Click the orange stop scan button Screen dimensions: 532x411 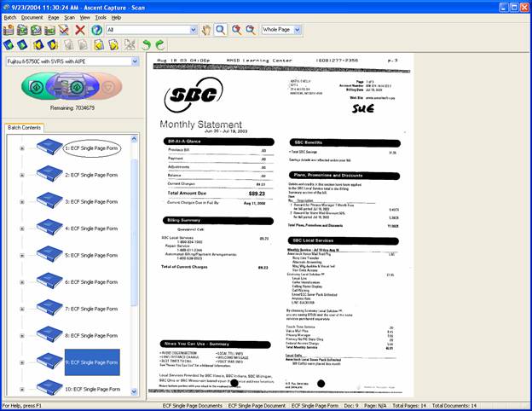[106, 87]
